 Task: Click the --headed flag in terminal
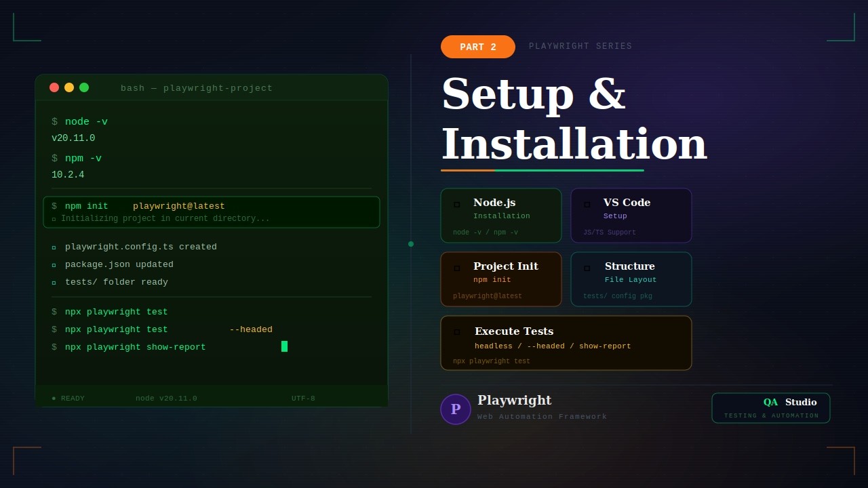pyautogui.click(x=251, y=329)
